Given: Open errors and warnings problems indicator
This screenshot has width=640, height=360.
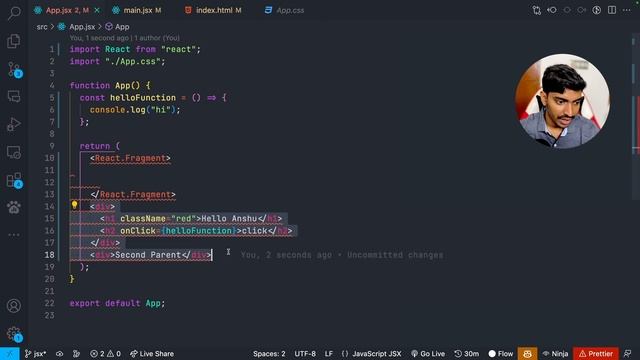Looking at the screenshot, I should tap(105, 353).
